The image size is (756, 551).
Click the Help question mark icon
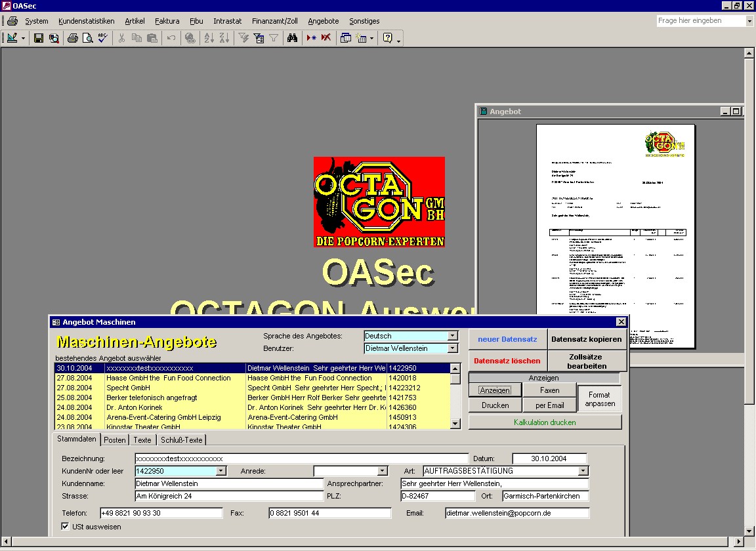388,38
